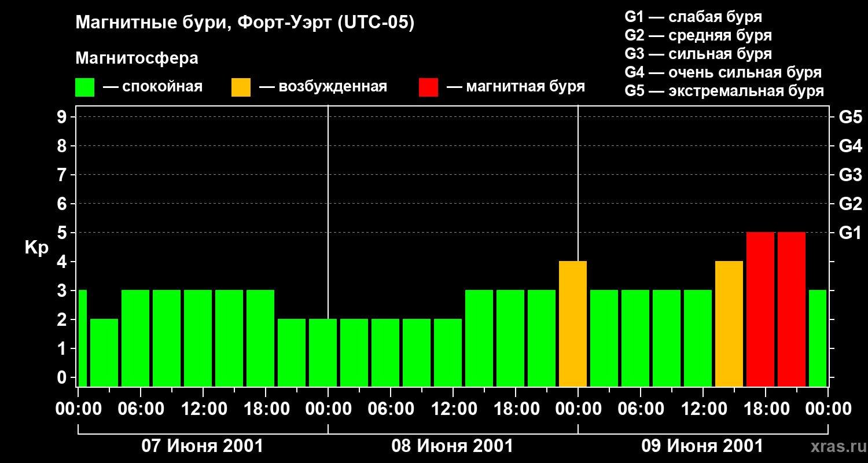Click the red 'магнитная буря' legend swatch
This screenshot has height=463, width=868.
click(429, 87)
